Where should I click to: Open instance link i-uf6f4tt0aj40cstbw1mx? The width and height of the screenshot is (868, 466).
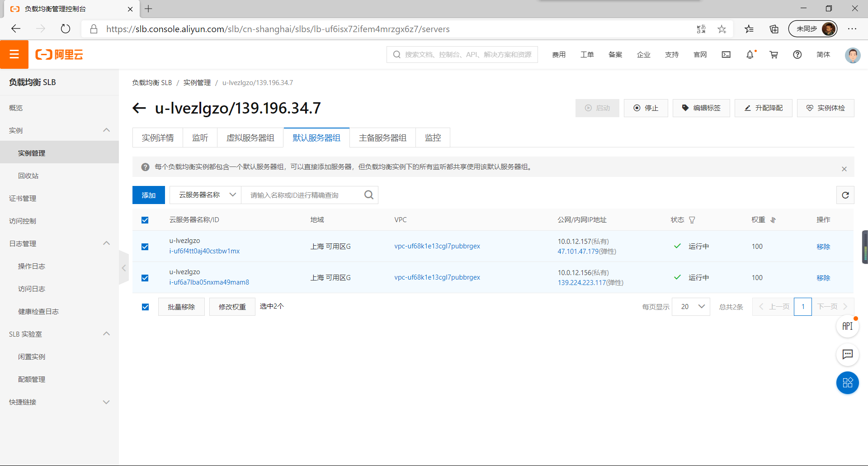204,251
